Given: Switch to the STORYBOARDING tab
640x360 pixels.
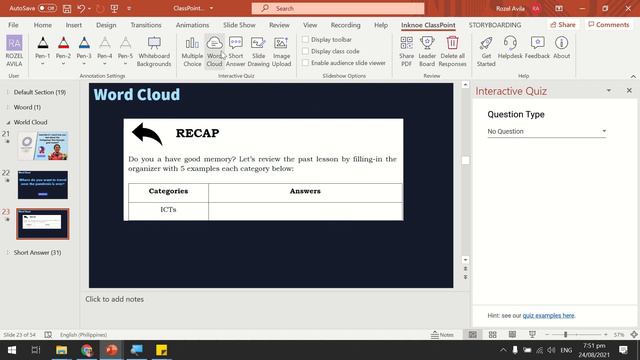Looking at the screenshot, I should (x=495, y=25).
